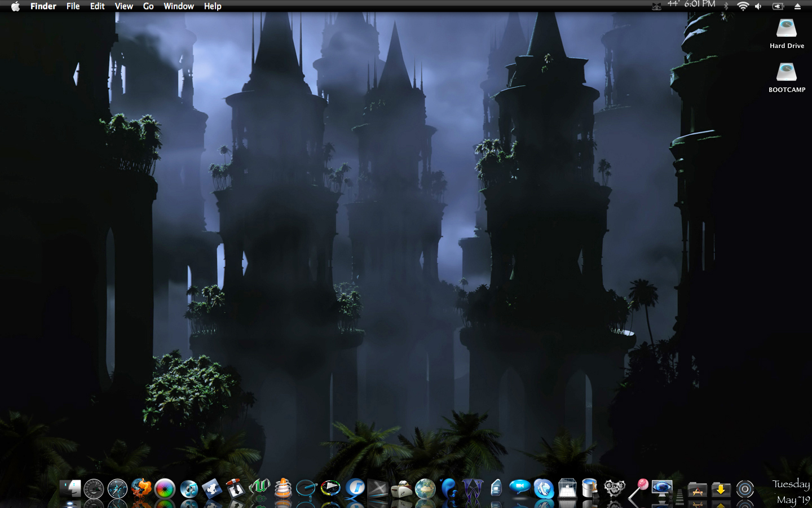Open the colorful play-button ring icon
Image resolution: width=812 pixels, height=508 pixels.
pos(330,488)
